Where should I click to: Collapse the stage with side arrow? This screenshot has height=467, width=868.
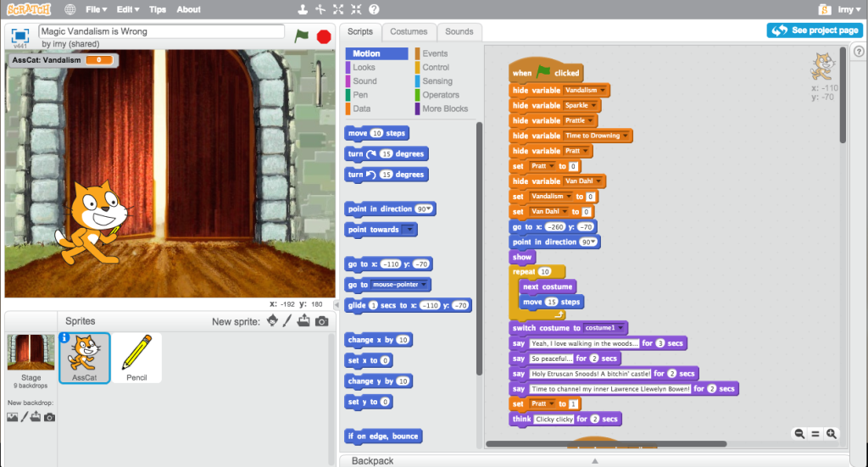336,304
